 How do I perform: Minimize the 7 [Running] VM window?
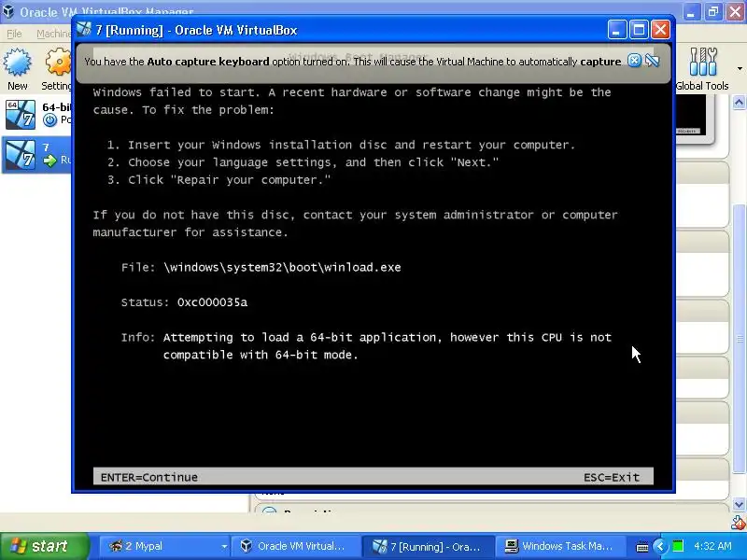[x=616, y=30]
